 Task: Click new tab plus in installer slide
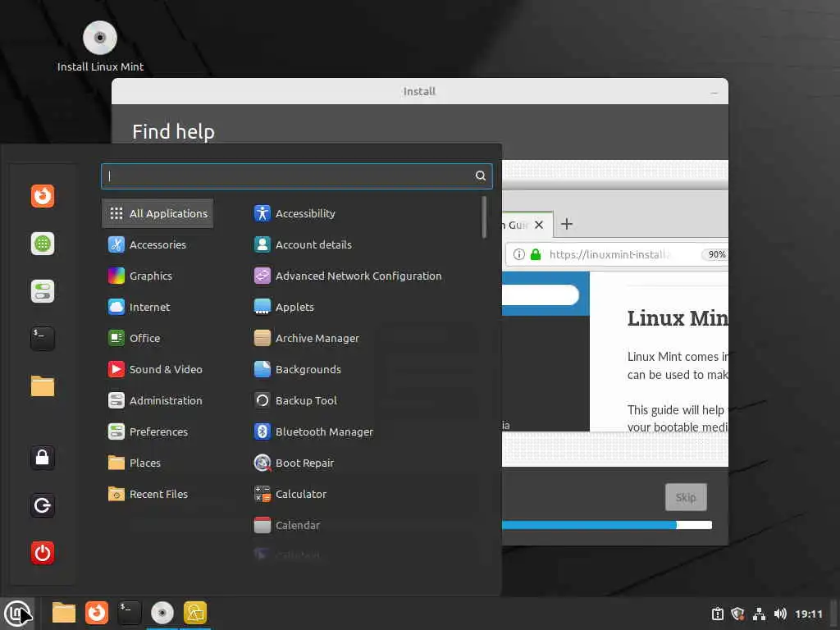tap(566, 224)
